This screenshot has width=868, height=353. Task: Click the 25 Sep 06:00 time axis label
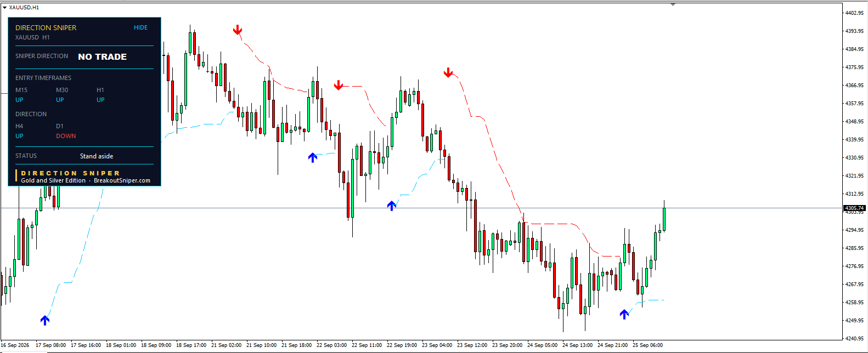[x=647, y=345]
